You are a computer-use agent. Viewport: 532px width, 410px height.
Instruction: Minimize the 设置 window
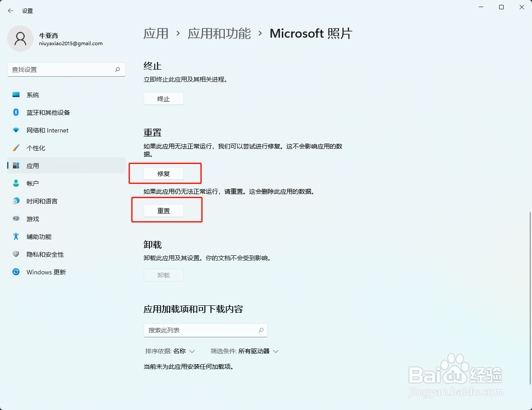pos(481,7)
